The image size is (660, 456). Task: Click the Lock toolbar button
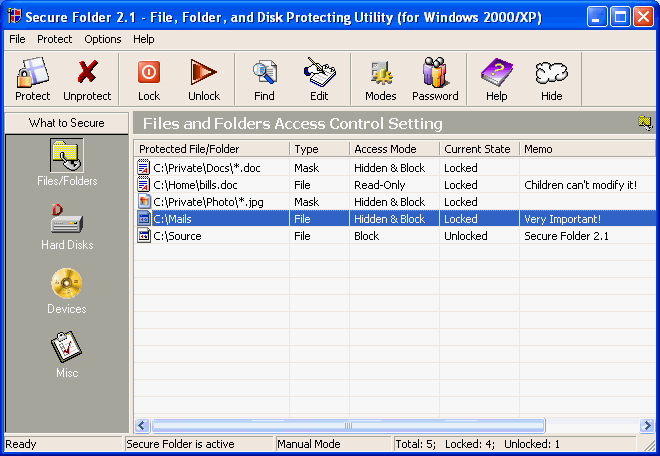tap(149, 80)
